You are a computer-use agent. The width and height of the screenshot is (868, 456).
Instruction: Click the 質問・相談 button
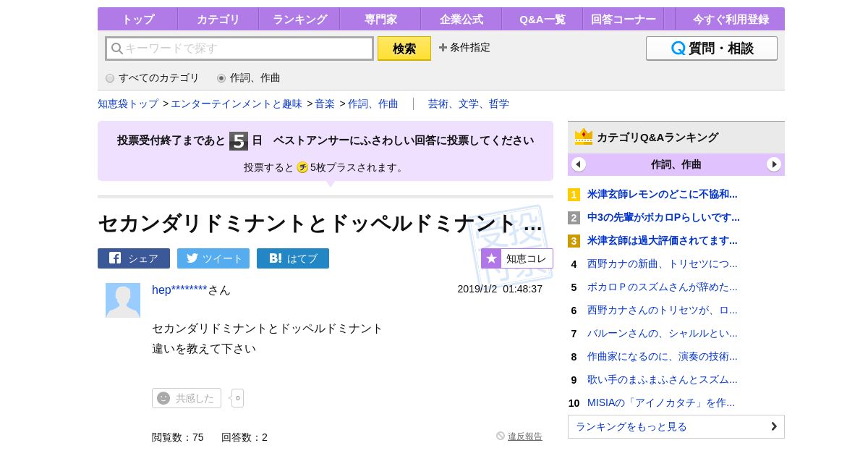click(712, 48)
